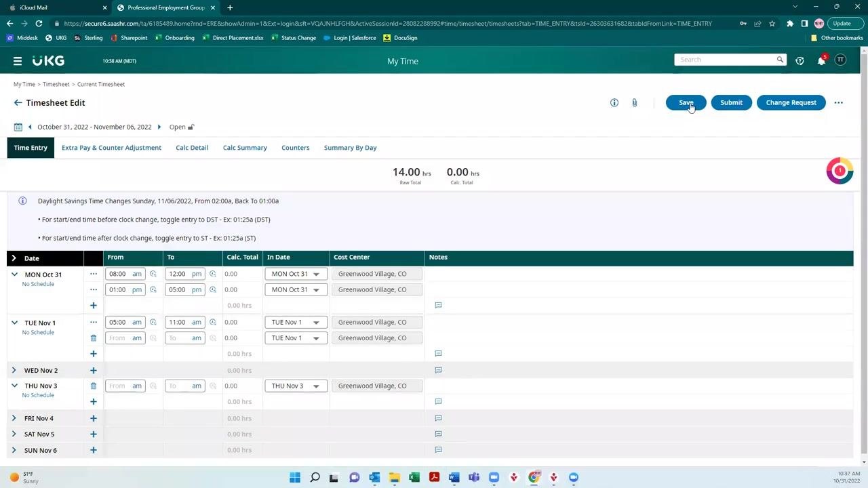The height and width of the screenshot is (488, 868).
Task: Click the UKG search field
Action: tap(730, 60)
